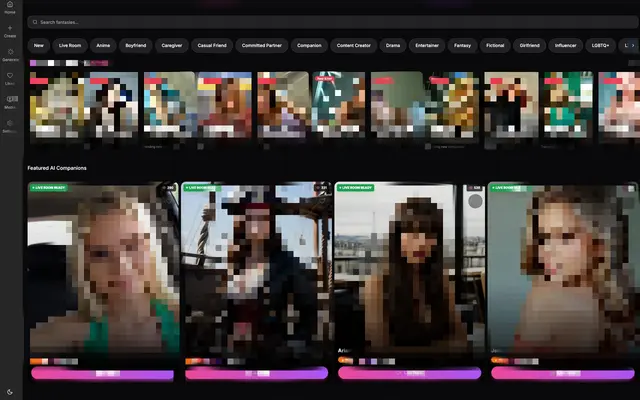Open the Likes heart icon
This screenshot has width=640, height=400.
point(10,75)
